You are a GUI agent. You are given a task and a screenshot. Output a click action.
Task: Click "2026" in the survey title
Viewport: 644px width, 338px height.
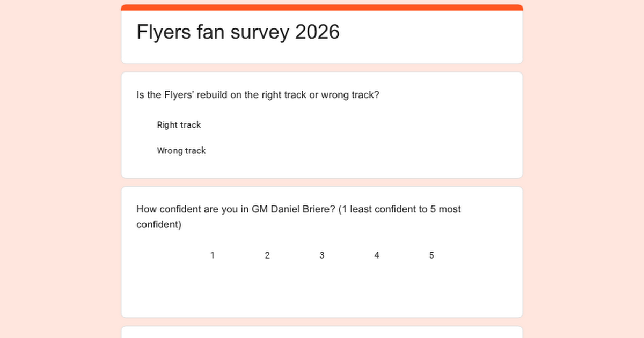coord(317,32)
